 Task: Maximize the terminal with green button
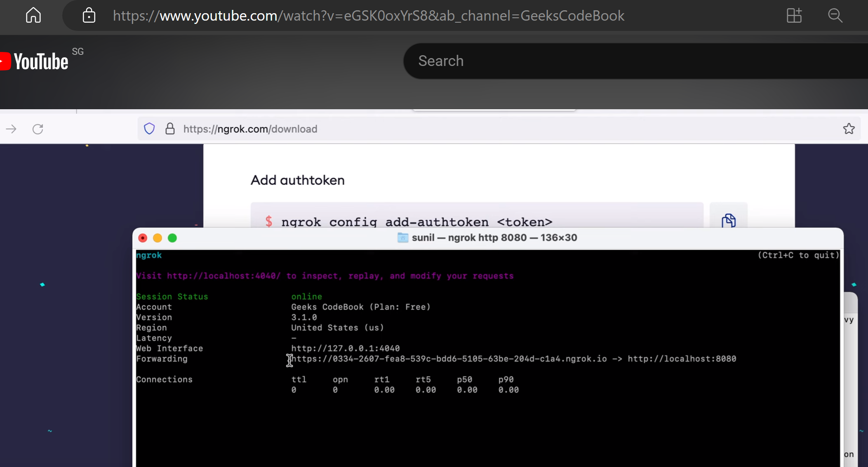pos(172,238)
